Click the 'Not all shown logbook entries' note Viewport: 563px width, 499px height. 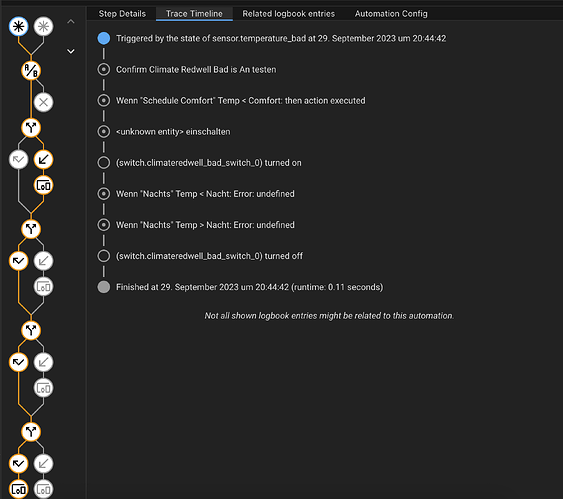329,316
